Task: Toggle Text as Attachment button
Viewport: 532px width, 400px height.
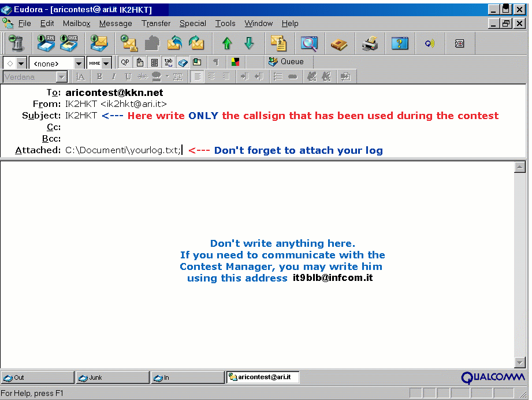Action: (140, 62)
